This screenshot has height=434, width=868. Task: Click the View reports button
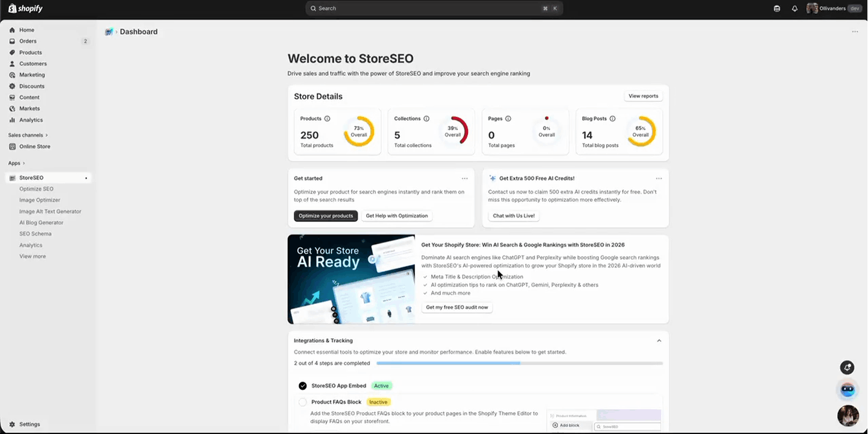pyautogui.click(x=643, y=96)
